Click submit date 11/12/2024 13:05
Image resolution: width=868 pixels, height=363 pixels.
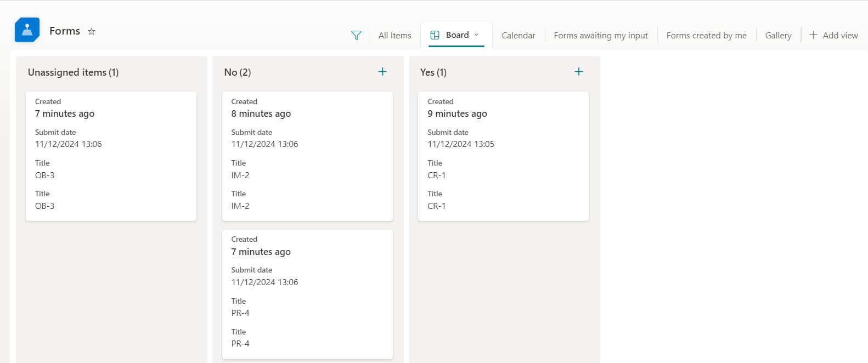(x=461, y=144)
